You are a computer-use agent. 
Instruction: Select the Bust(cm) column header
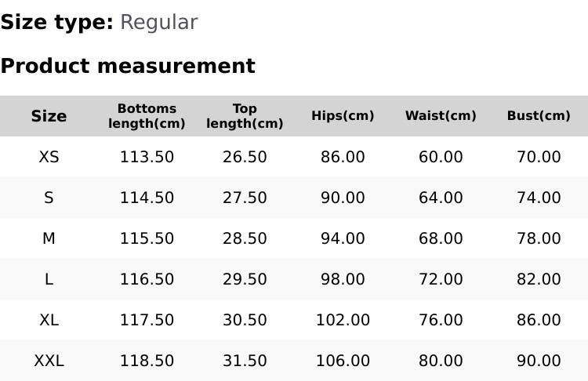click(539, 116)
